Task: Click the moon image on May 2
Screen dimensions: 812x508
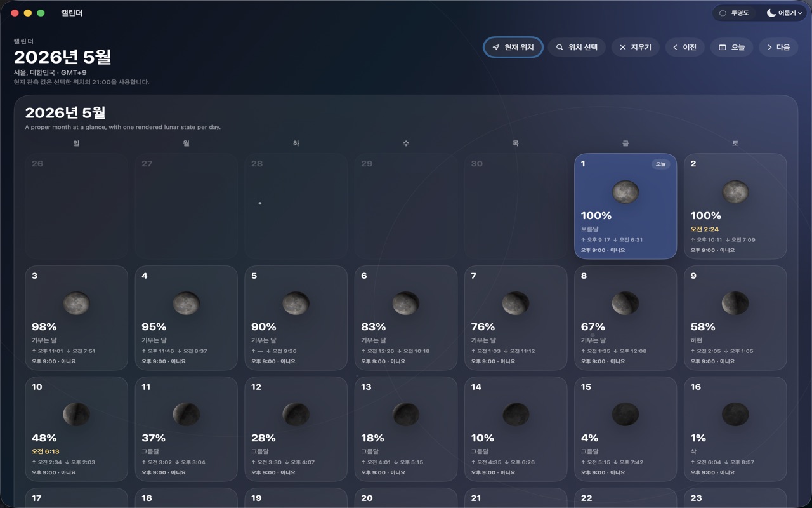Action: click(x=735, y=192)
